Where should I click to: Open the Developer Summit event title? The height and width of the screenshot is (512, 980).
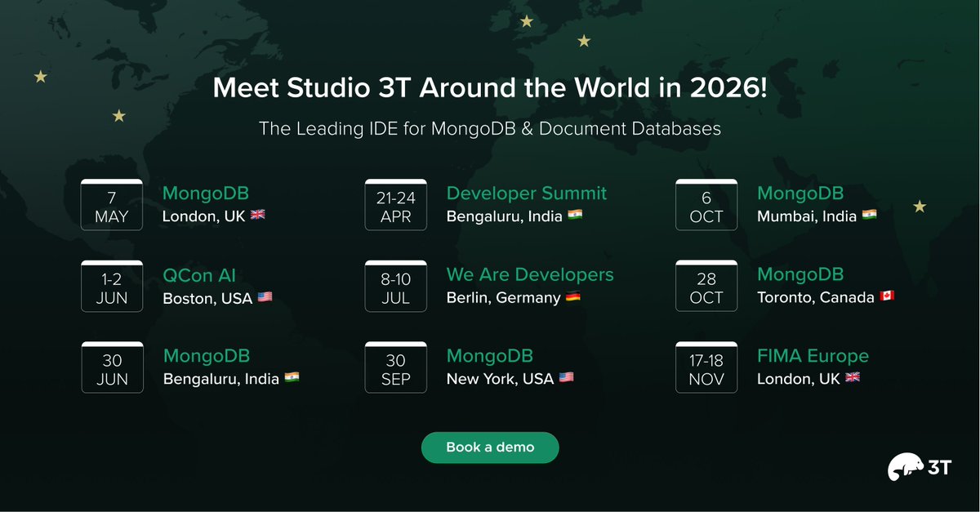(527, 194)
